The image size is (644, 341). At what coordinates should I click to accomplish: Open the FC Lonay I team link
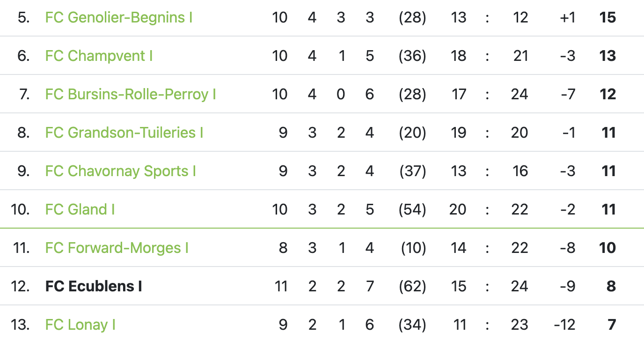tap(80, 325)
